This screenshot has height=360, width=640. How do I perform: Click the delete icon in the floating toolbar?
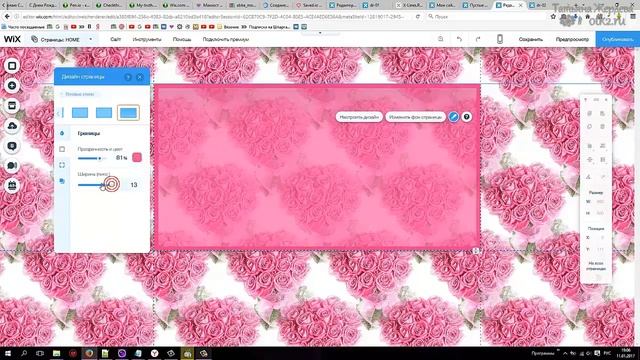(x=602, y=127)
